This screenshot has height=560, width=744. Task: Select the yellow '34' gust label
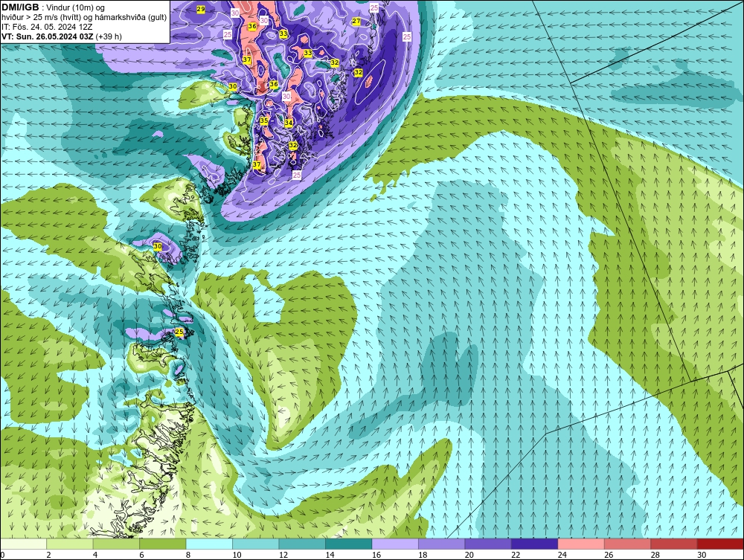tap(289, 123)
